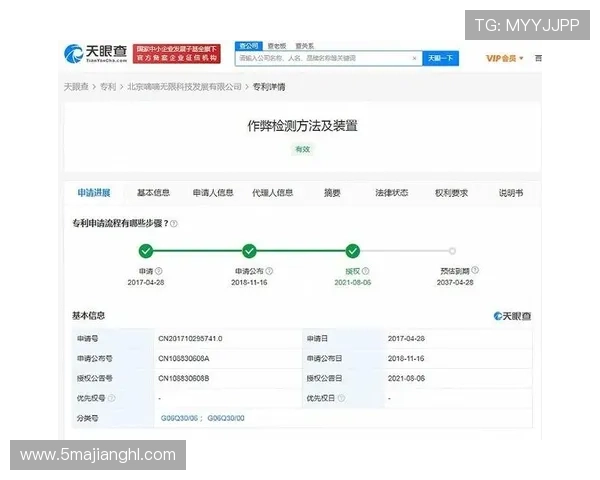Screen dimensions: 600x480
Task: Switch to the 说明书 tab
Action: coord(511,193)
